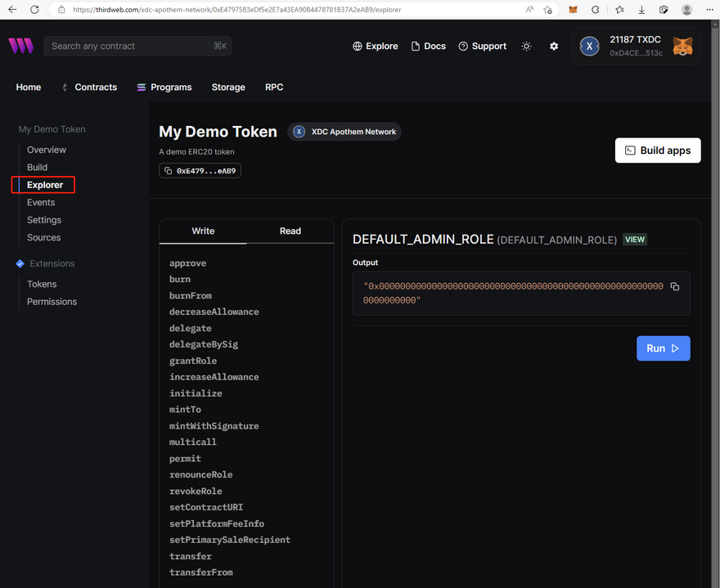Open the Docs link in header
720x588 pixels.
[x=429, y=47]
